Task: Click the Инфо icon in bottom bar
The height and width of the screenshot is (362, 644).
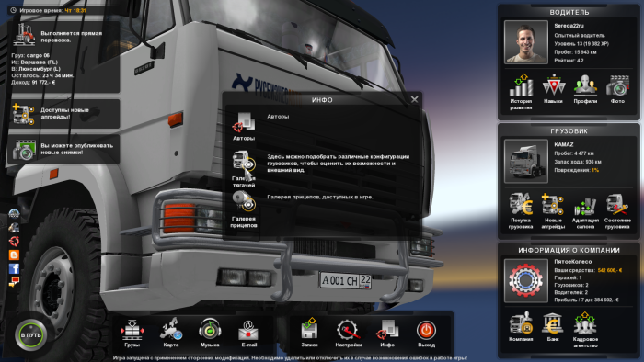Action: tap(387, 333)
